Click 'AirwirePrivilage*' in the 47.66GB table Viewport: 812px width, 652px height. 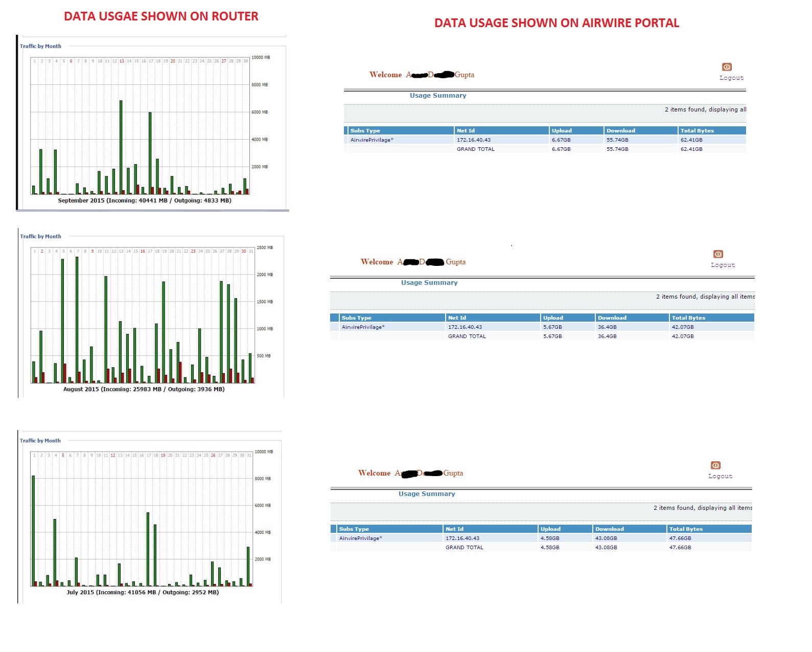point(361,538)
